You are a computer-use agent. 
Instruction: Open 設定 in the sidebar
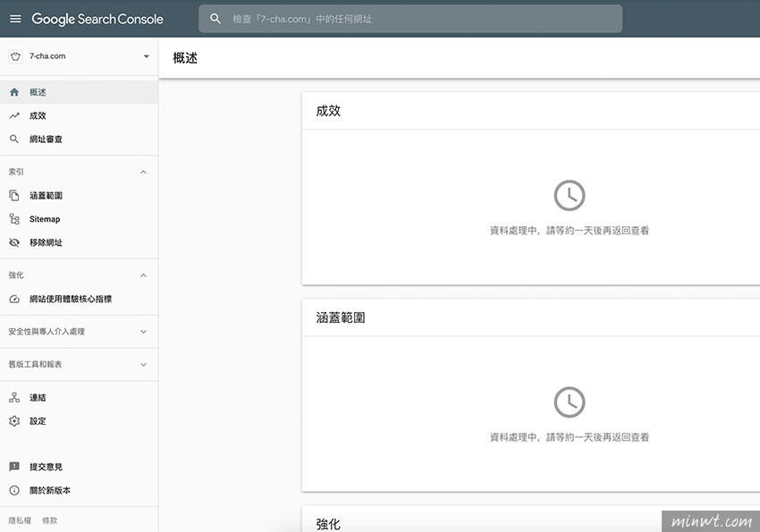point(79,421)
